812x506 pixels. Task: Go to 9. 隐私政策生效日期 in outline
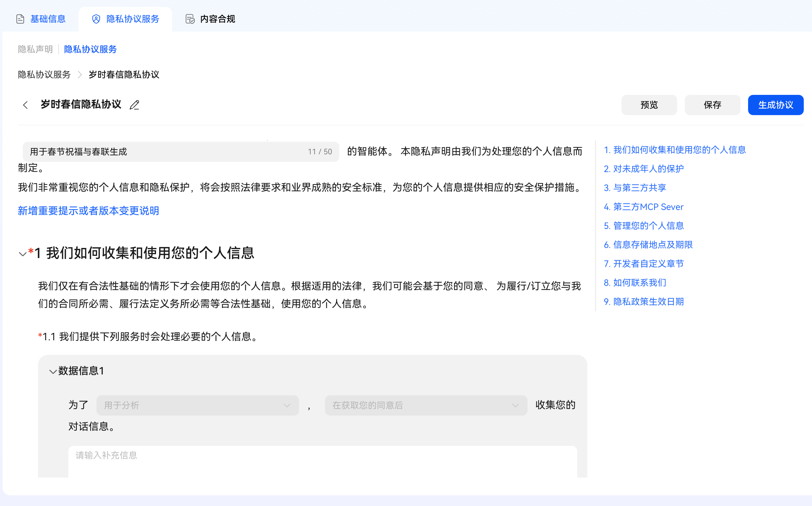click(643, 301)
